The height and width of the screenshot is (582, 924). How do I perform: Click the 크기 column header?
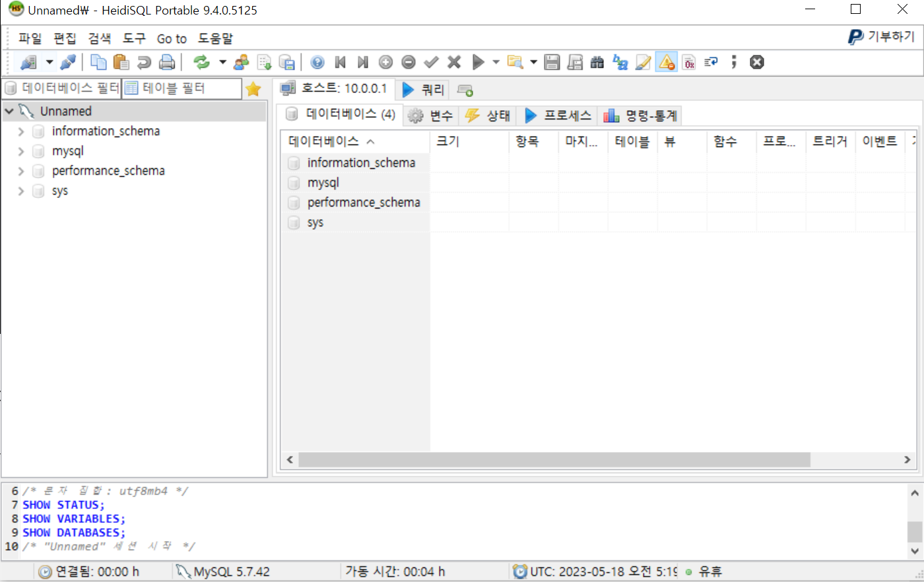click(469, 141)
